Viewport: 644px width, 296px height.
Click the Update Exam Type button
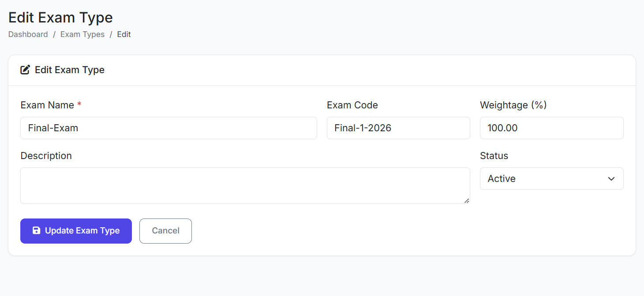coord(76,231)
